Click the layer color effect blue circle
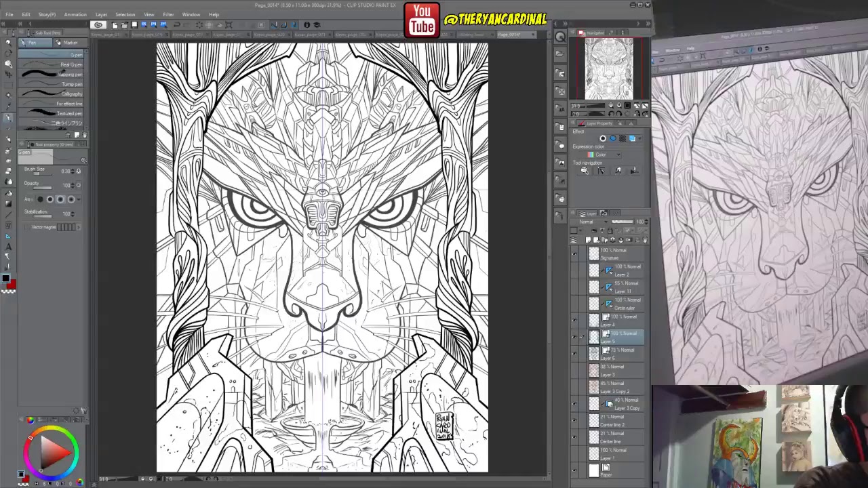The width and height of the screenshot is (868, 488). click(x=613, y=138)
